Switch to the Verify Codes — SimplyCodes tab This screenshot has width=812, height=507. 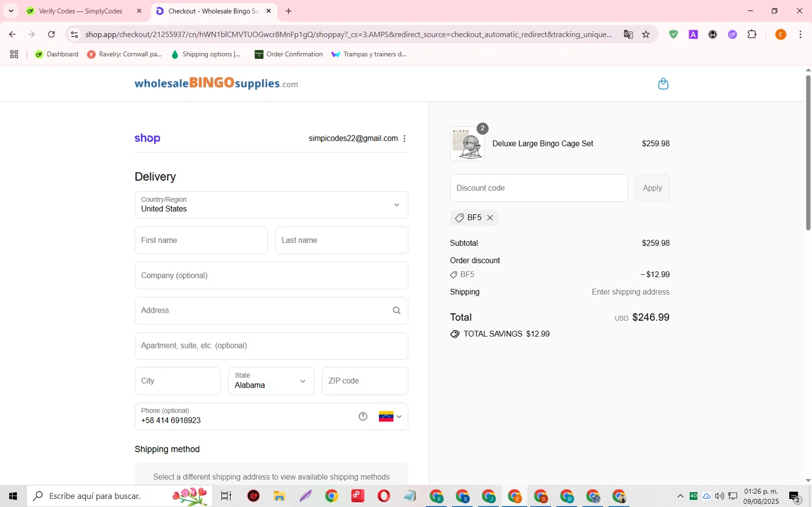80,11
